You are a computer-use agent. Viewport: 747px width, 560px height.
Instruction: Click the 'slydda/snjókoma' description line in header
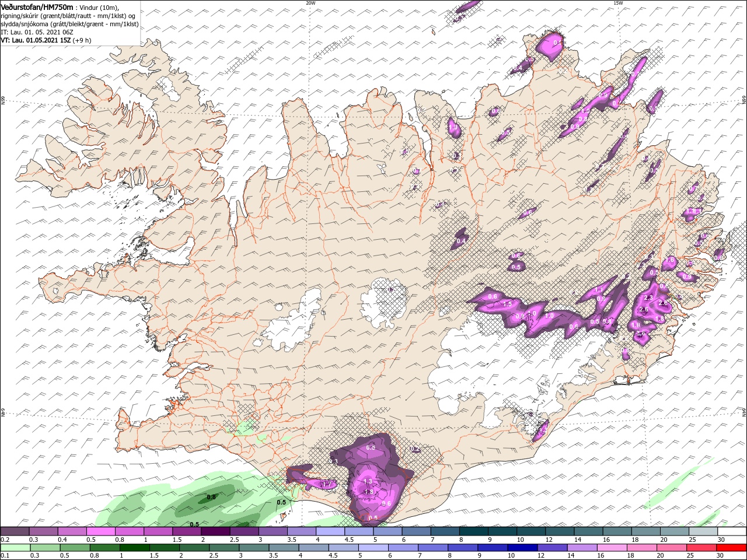70,24
